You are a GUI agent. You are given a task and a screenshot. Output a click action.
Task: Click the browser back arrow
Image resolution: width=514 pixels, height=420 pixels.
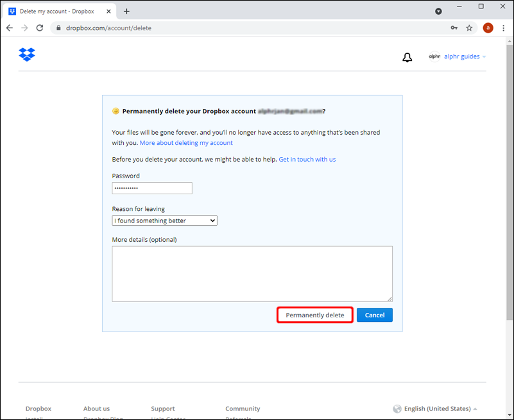click(x=10, y=28)
